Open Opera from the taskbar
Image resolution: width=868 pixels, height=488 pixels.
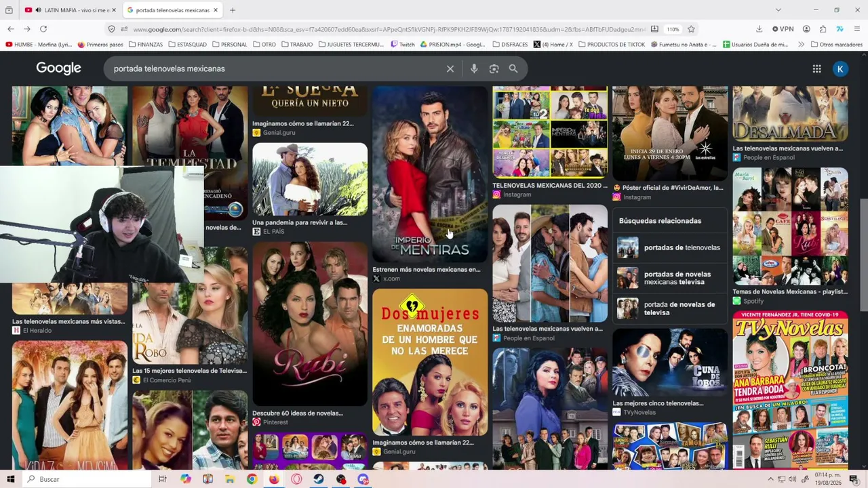296,479
